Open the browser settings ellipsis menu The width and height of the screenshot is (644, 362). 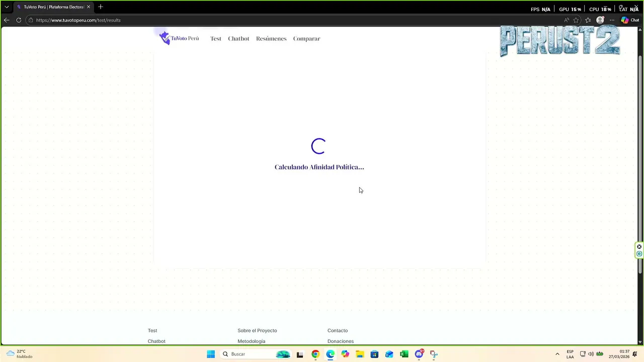[x=612, y=20]
